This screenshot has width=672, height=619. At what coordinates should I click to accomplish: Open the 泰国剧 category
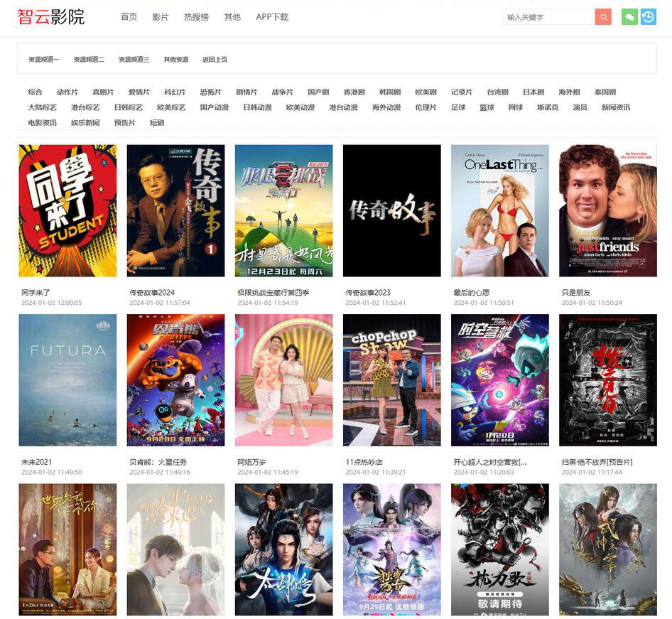click(605, 92)
